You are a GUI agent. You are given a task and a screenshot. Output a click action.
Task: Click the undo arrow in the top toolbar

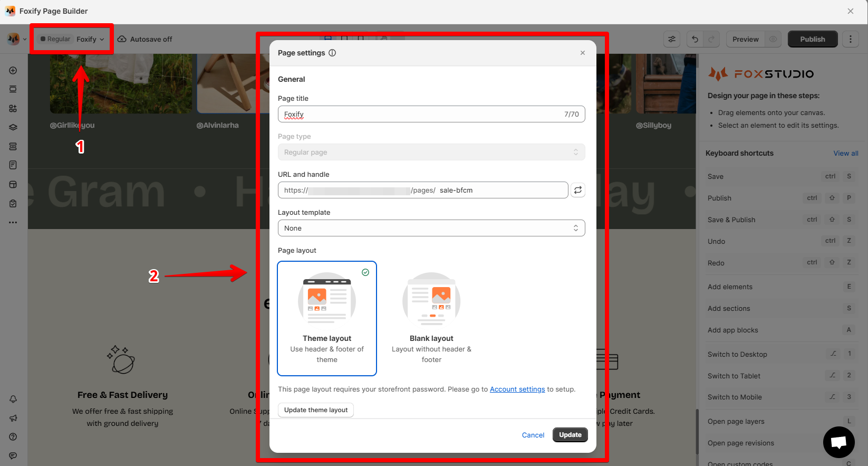695,39
